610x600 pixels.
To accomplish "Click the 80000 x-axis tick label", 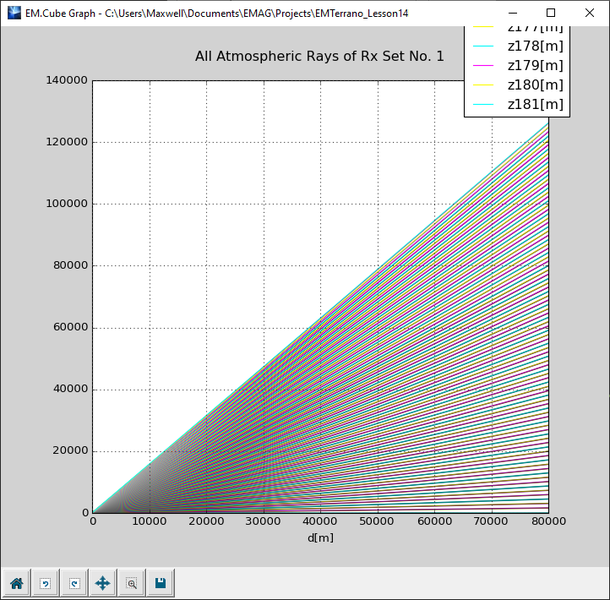I will click(x=547, y=522).
